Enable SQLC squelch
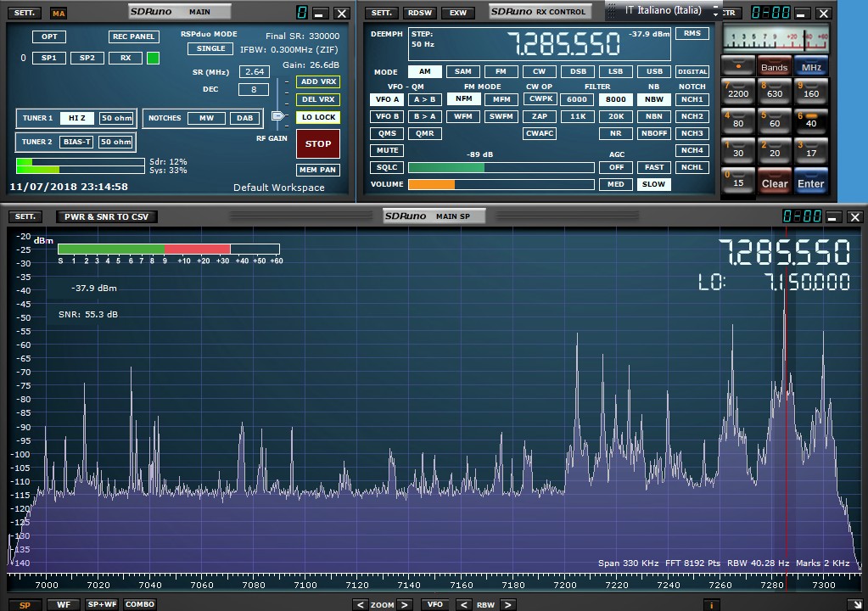 click(x=387, y=167)
